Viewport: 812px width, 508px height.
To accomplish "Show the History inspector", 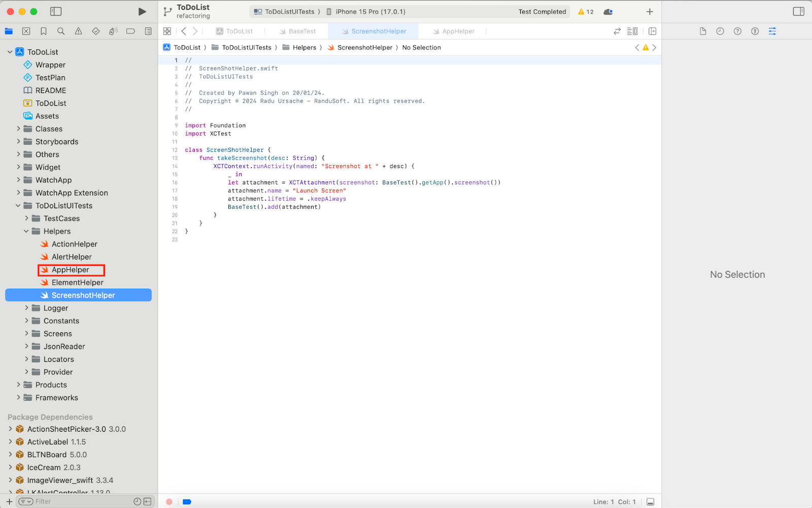I will 720,31.
